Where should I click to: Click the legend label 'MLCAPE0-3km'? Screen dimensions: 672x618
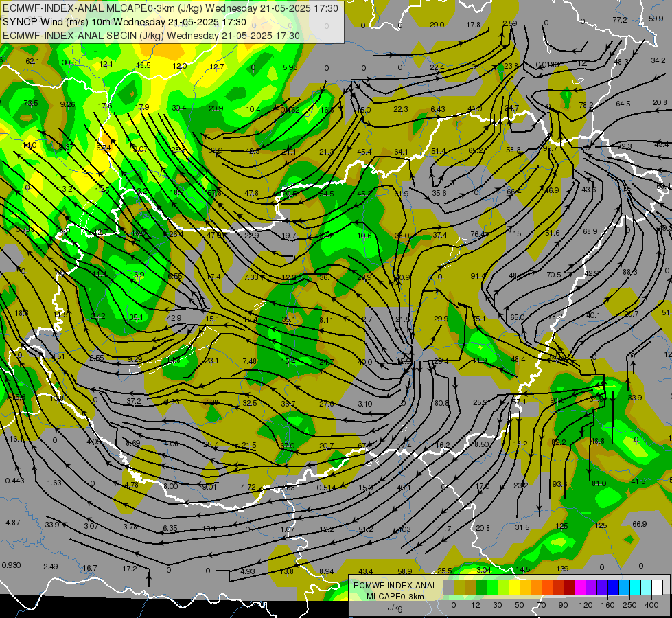tap(395, 597)
